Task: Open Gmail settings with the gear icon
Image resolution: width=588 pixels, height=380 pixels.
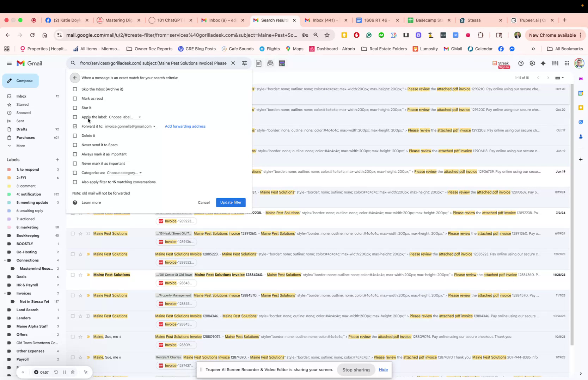Action: click(x=532, y=63)
